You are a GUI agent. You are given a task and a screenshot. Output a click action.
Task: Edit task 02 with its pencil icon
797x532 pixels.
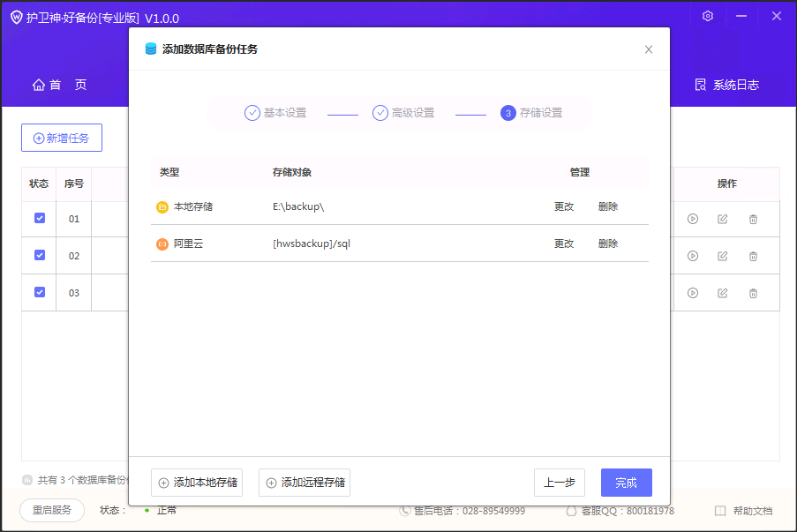point(722,256)
